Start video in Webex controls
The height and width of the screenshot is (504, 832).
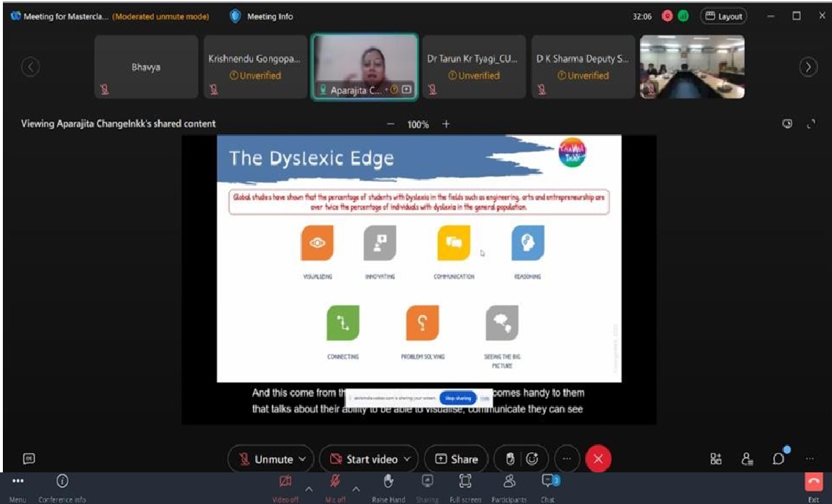click(364, 459)
